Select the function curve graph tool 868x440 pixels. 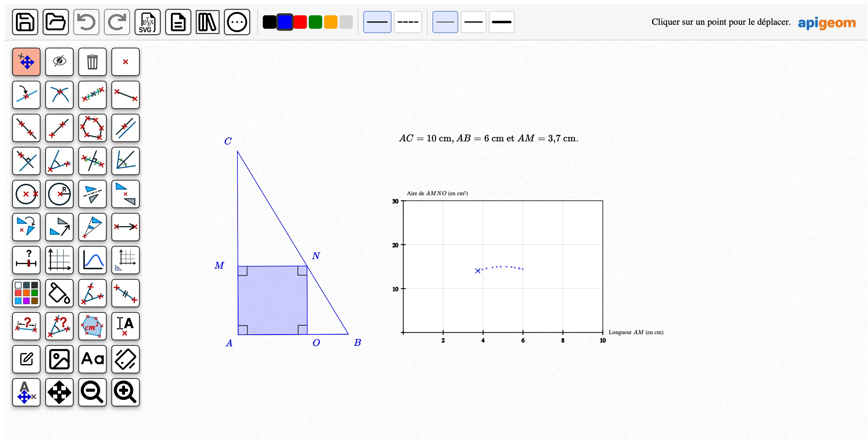[92, 260]
